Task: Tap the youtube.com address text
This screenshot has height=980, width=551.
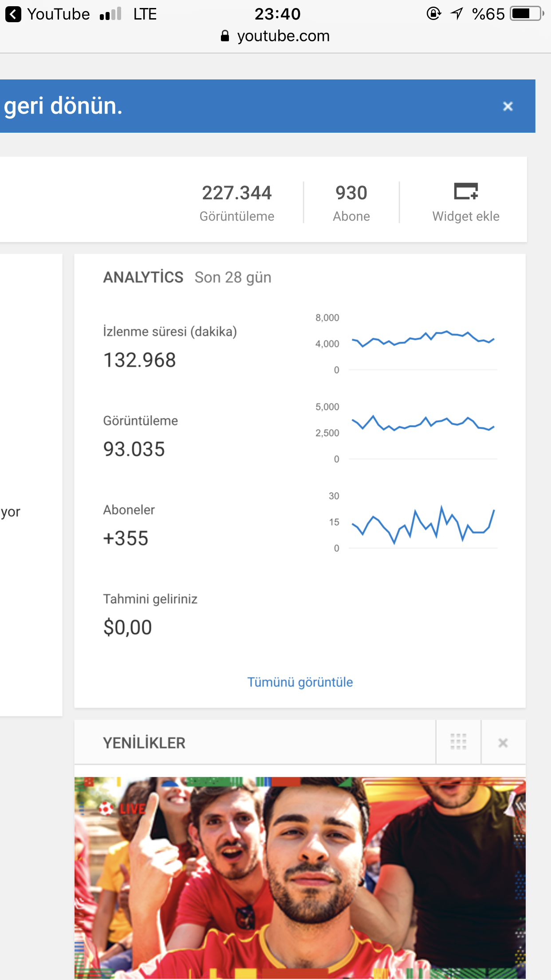Action: 283,36
